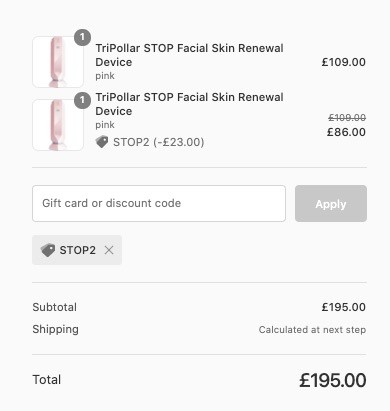Click the quantity badge on the first product
The width and height of the screenshot is (390, 411).
coord(82,38)
